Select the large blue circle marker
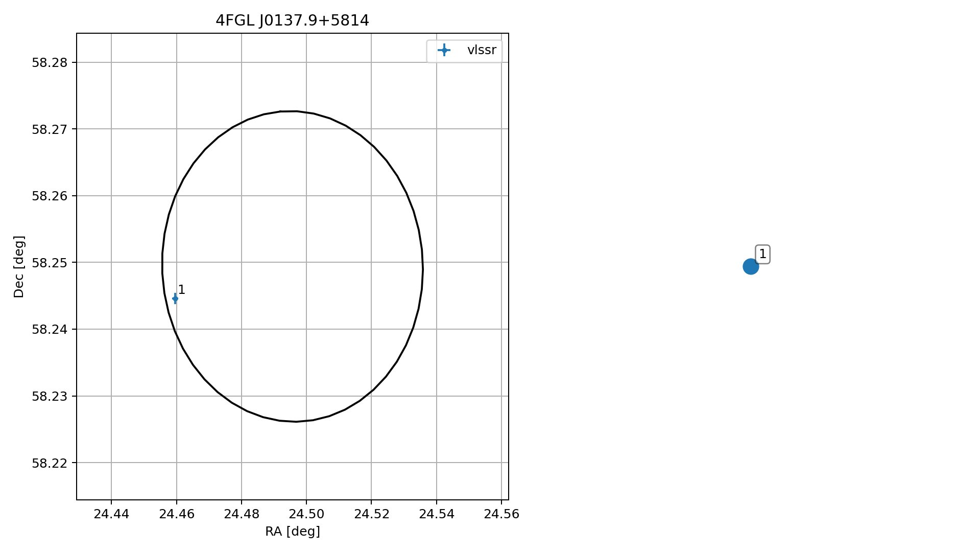Screen dimensions: 980x552 pyautogui.click(x=750, y=266)
